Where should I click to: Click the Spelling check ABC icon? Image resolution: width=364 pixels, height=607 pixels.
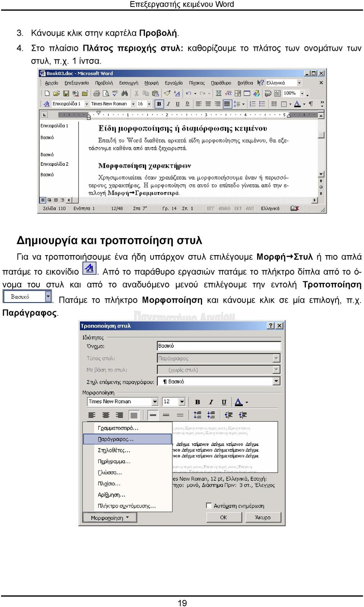[115, 93]
